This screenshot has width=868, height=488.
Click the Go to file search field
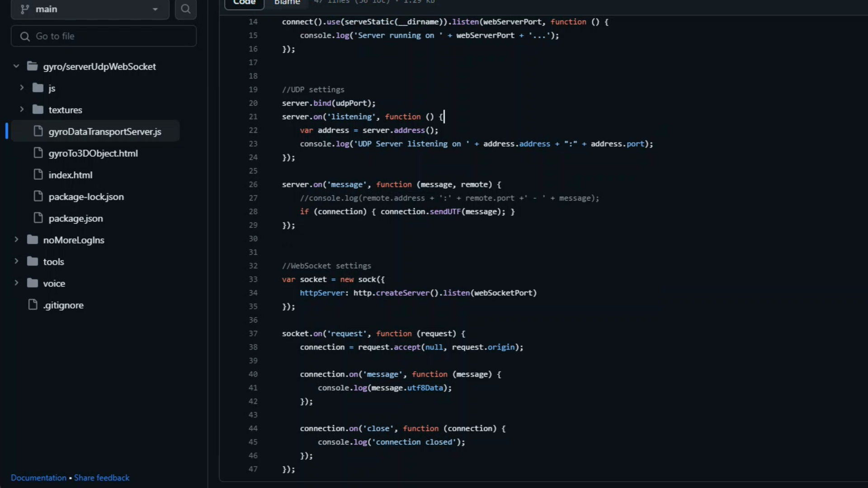104,36
